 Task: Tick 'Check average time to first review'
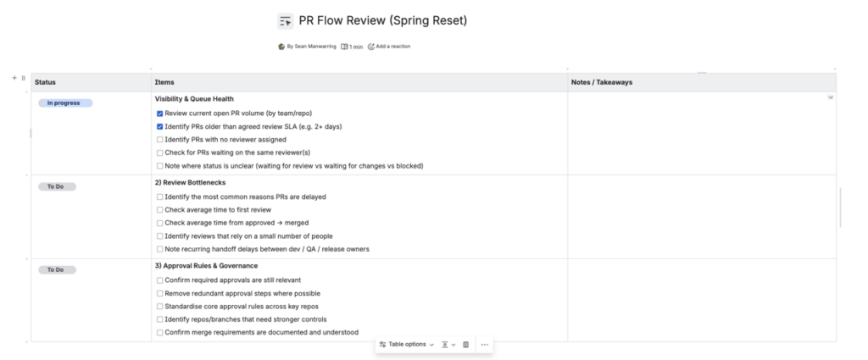(160, 209)
